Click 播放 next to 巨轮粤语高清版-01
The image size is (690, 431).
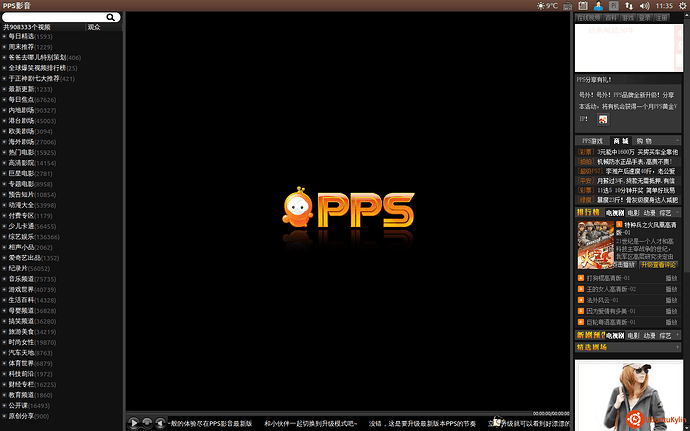coord(672,322)
